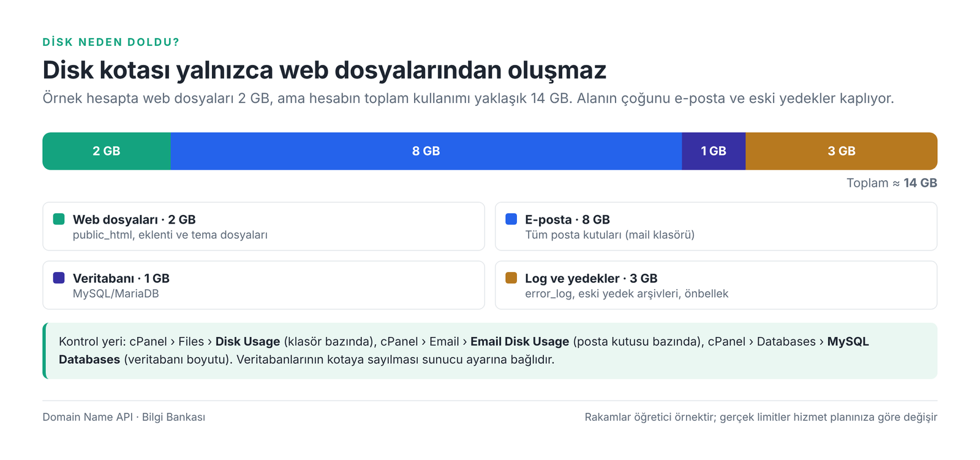Select the dark indigo 1 GB bar segment
The height and width of the screenshot is (460, 980).
click(x=714, y=151)
